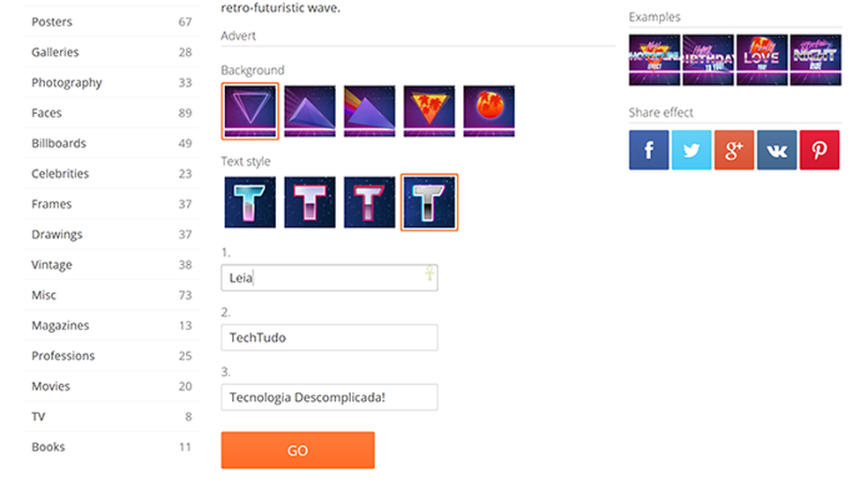Pick the orange palm triangle background

tap(429, 111)
